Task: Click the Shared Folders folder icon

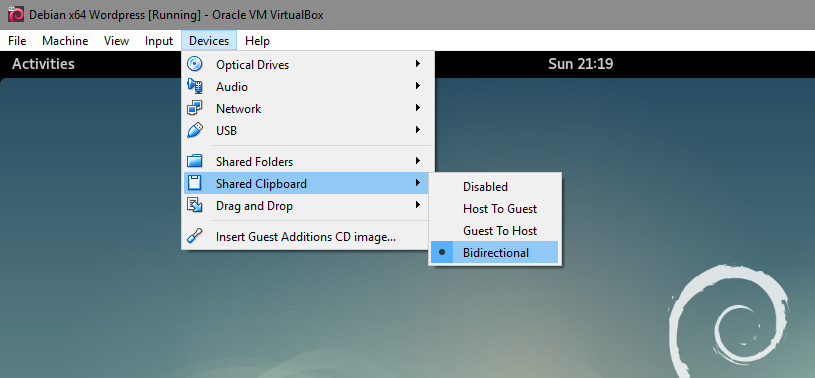Action: tap(194, 161)
